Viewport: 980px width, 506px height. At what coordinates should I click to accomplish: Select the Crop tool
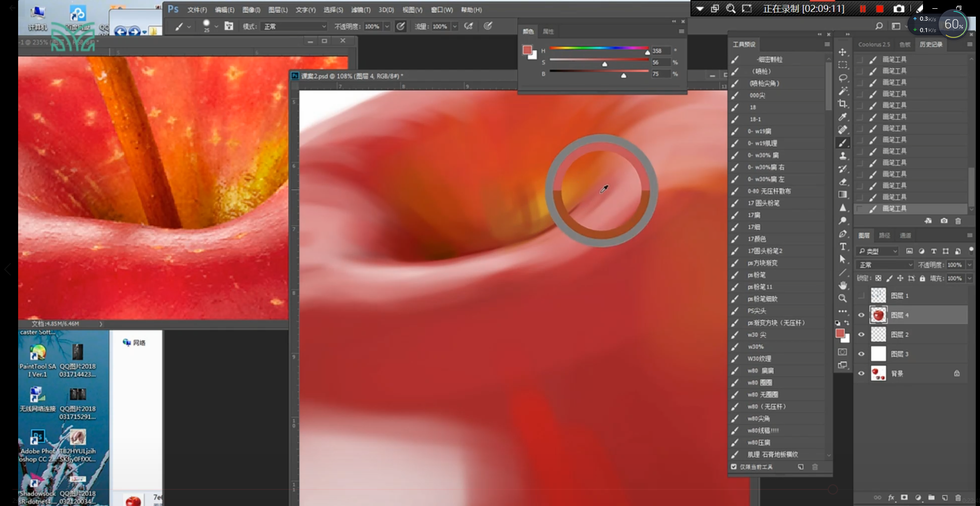pos(843,104)
